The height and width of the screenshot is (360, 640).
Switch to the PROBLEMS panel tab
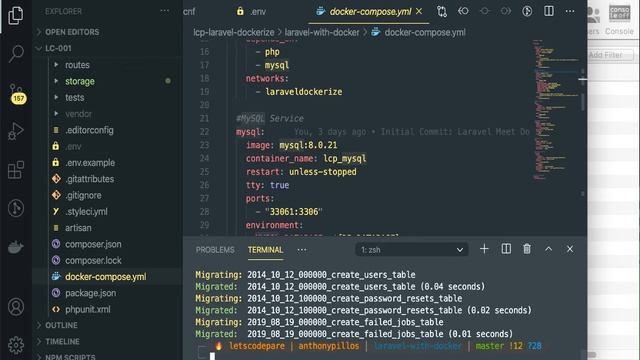click(x=215, y=250)
